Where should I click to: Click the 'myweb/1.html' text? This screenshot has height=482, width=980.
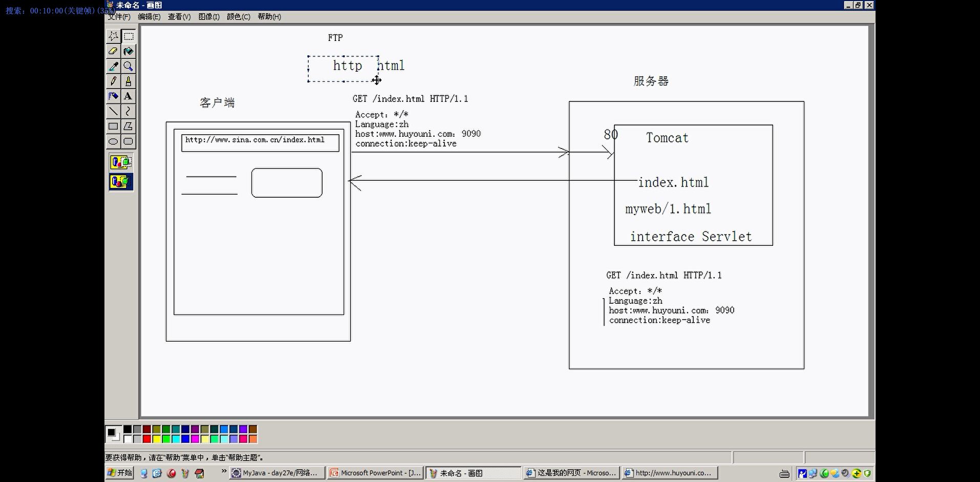pos(668,209)
